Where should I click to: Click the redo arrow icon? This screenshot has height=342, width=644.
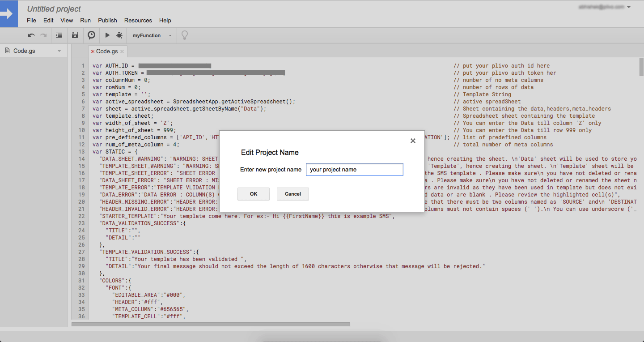click(43, 35)
